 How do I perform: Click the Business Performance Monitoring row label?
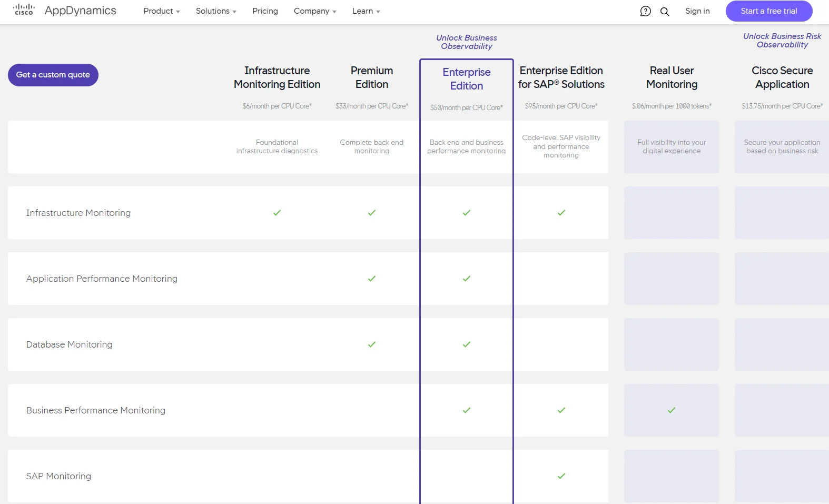[96, 410]
